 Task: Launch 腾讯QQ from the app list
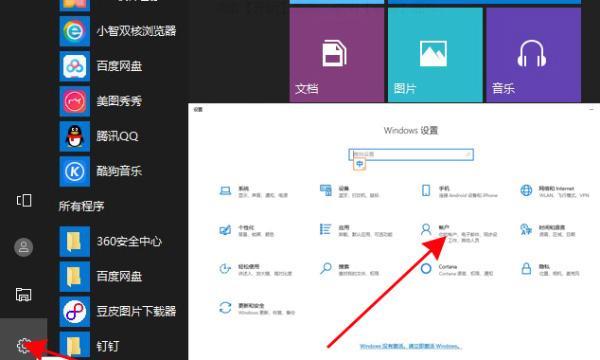point(99,136)
